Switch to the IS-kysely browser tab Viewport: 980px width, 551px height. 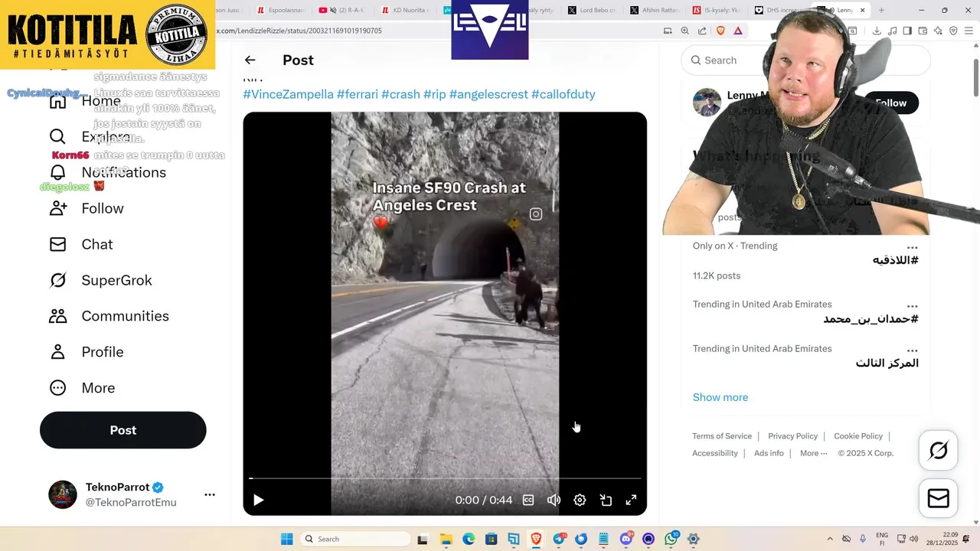coord(717,10)
